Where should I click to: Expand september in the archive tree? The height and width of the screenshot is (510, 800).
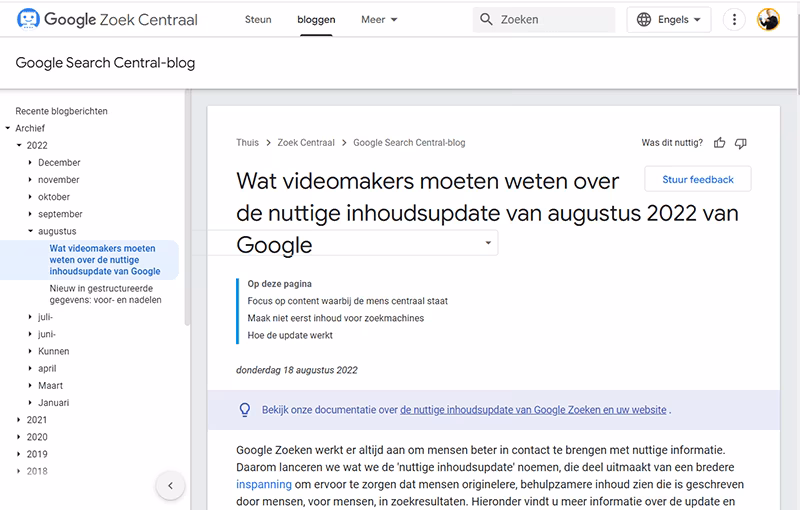point(30,214)
